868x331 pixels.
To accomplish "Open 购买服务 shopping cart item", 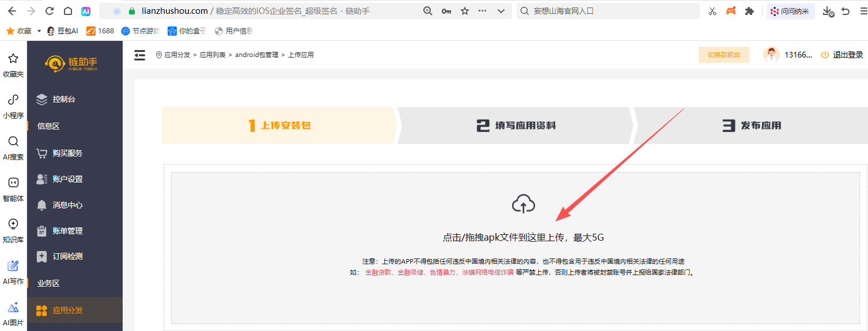I will [67, 153].
